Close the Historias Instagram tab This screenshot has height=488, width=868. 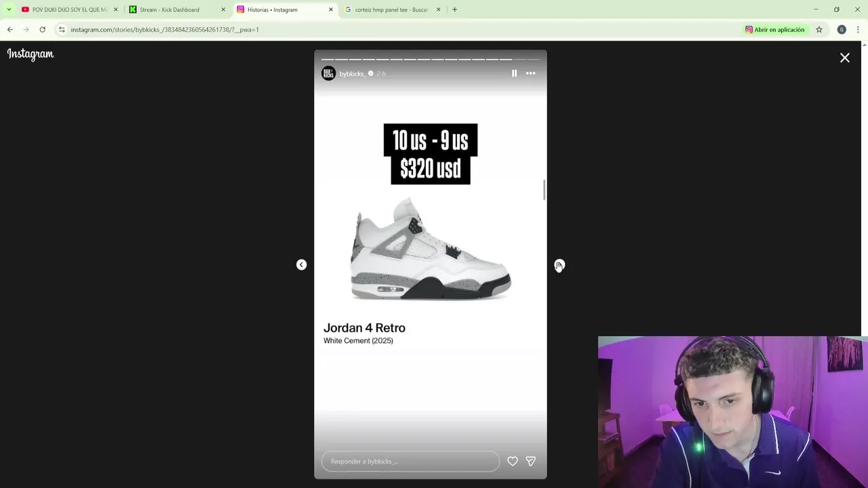[331, 9]
